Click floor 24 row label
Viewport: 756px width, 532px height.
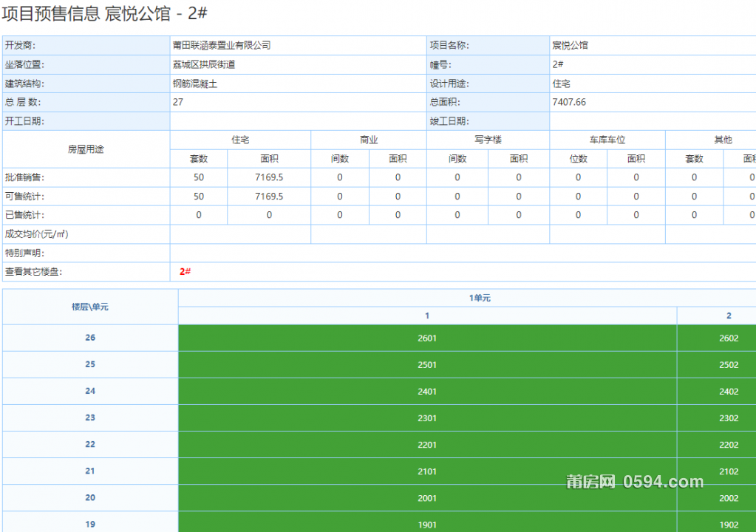coord(90,391)
